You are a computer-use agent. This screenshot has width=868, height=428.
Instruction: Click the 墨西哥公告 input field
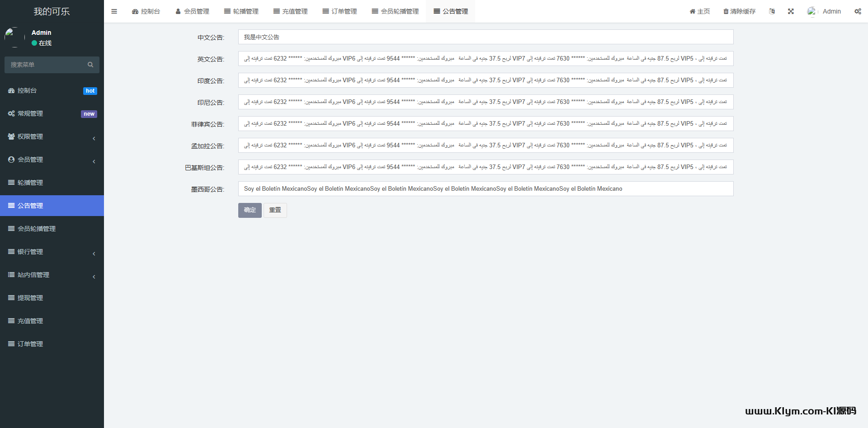point(486,189)
